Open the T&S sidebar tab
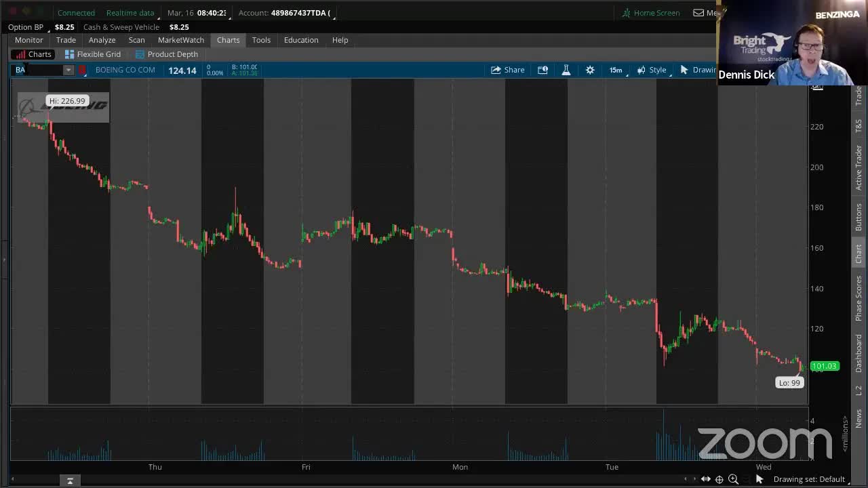Screen dimensions: 868x488 [x=859, y=125]
